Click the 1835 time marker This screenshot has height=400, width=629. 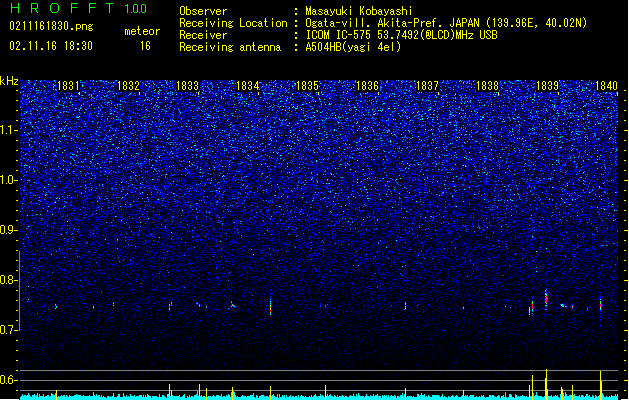tap(307, 86)
